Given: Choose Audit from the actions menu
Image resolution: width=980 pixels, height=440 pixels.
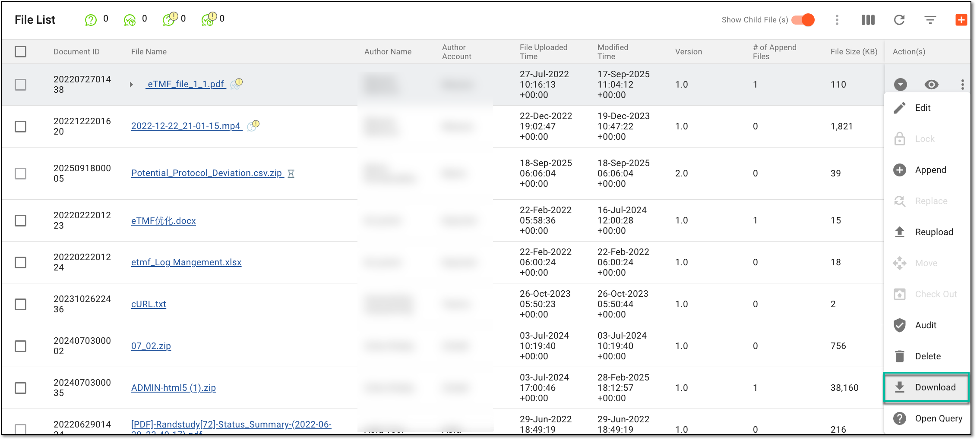Looking at the screenshot, I should click(926, 325).
